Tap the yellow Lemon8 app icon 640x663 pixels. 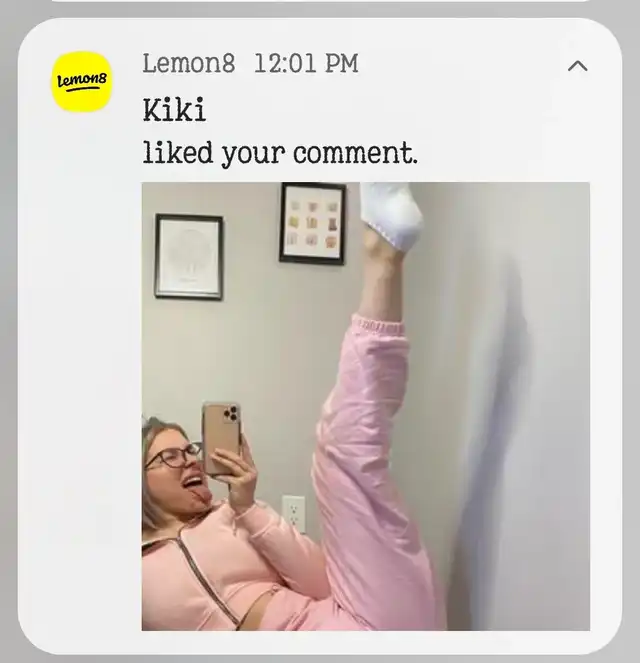[81, 82]
